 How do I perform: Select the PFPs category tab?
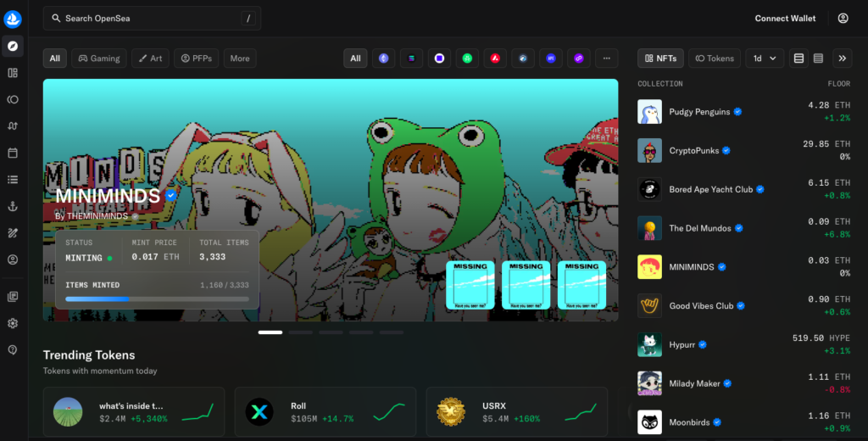[197, 59]
